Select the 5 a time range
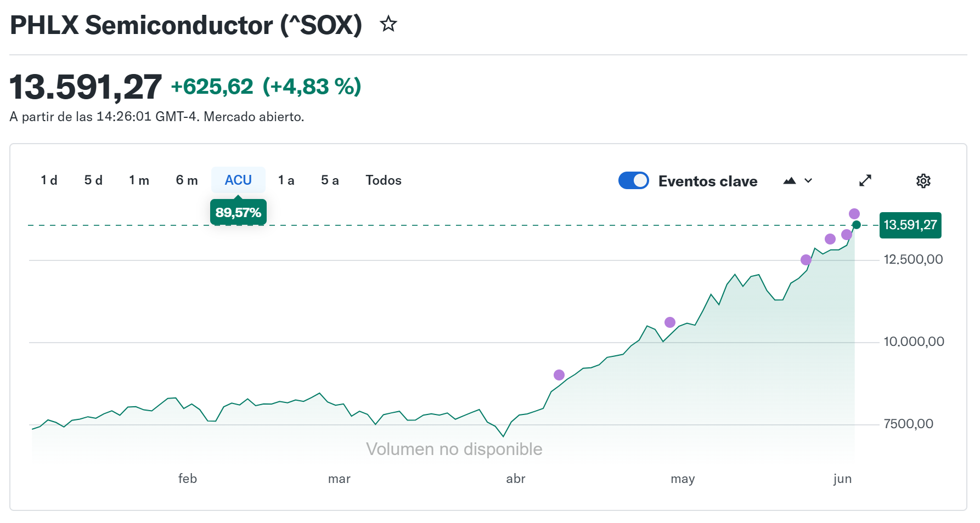This screenshot has height=523, width=980. pyautogui.click(x=330, y=180)
